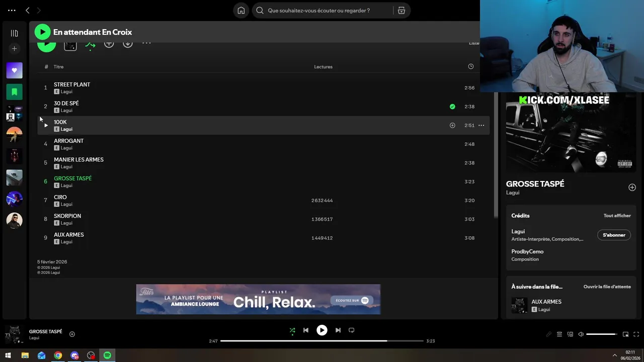644x362 pixels.
Task: Toggle repeat mode
Action: click(x=352, y=330)
